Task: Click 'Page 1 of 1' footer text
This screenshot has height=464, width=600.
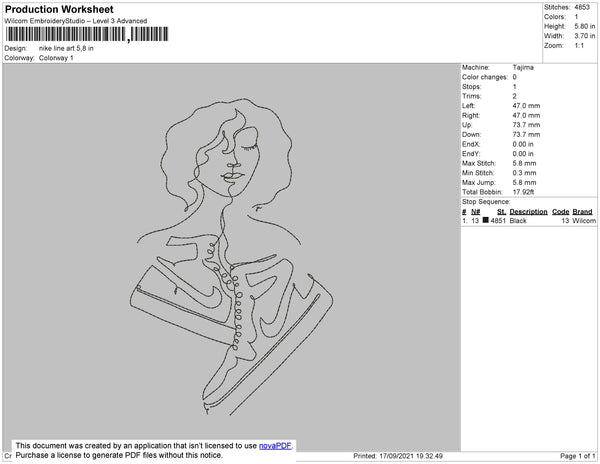Action: coord(577,456)
